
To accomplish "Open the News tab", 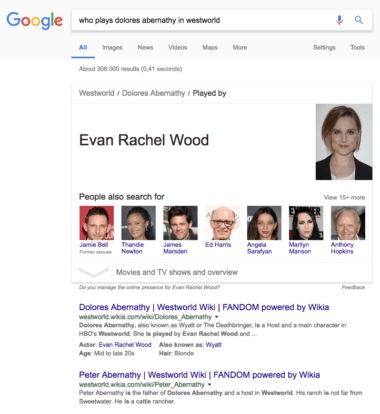I will click(145, 47).
